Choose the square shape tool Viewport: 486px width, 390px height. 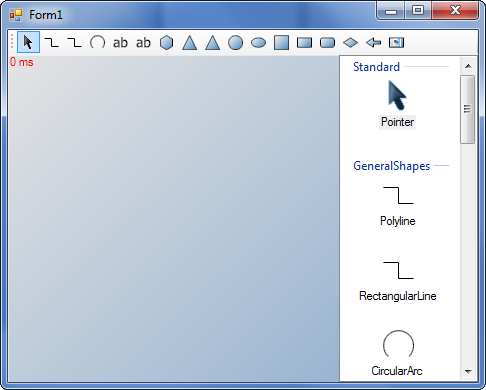(x=281, y=43)
